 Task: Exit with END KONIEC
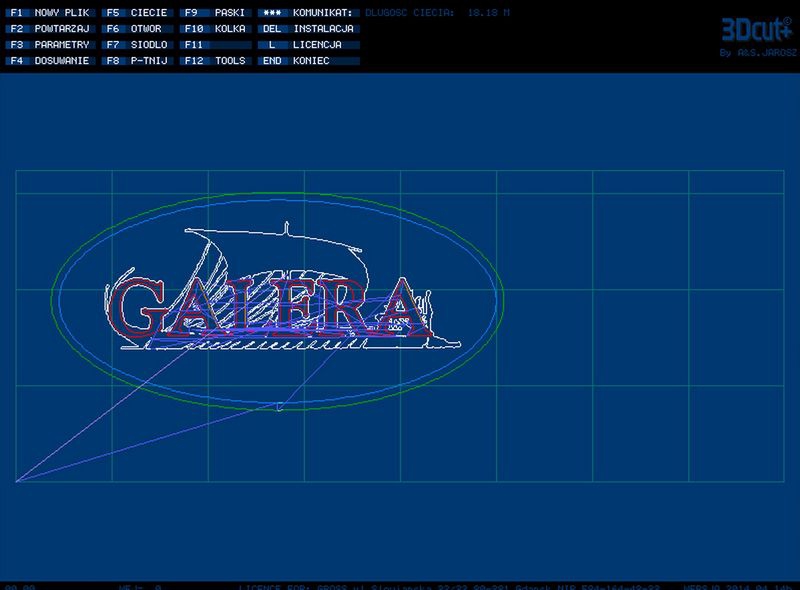click(309, 61)
